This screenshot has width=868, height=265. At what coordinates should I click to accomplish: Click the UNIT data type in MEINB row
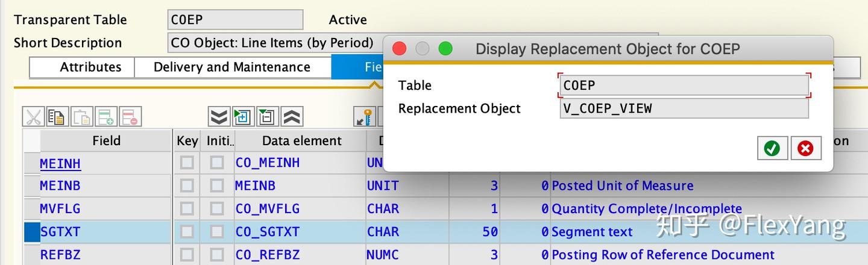click(x=383, y=186)
